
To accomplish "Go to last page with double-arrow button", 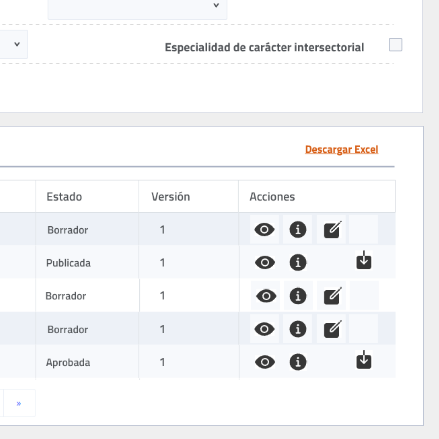I will (x=19, y=403).
